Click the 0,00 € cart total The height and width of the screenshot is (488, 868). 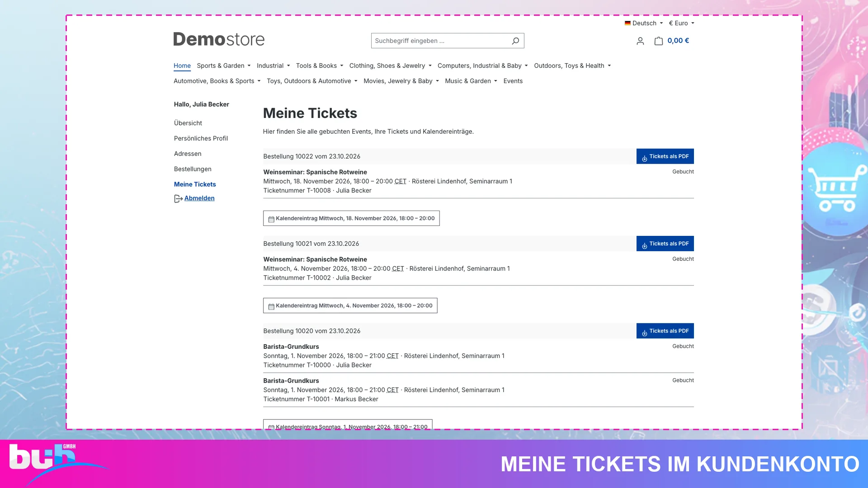678,41
